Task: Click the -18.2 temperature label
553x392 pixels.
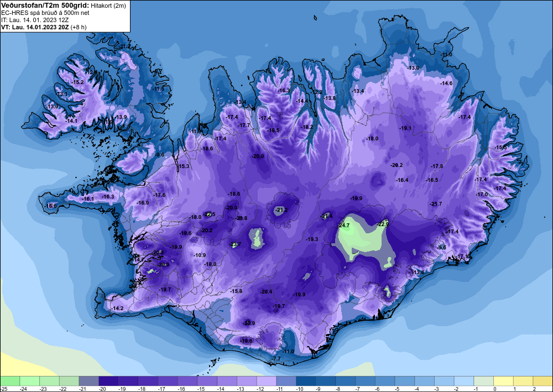Action: pyautogui.click(x=307, y=127)
